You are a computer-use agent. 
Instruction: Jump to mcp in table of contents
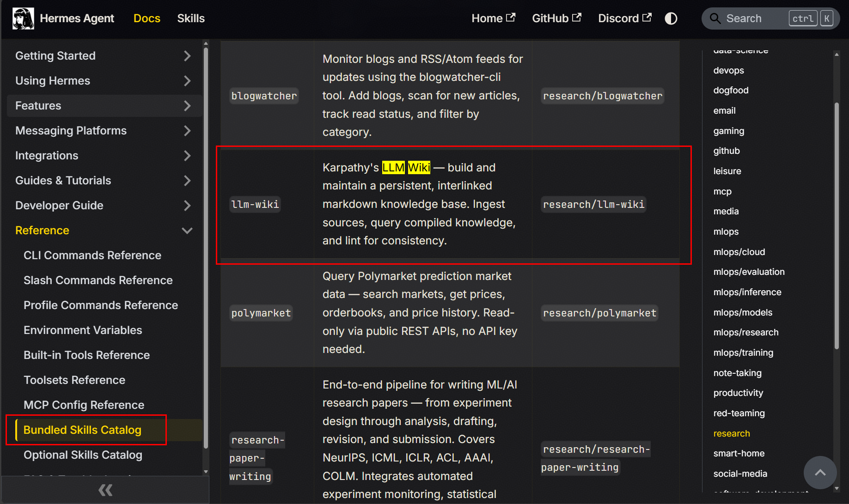(x=722, y=191)
